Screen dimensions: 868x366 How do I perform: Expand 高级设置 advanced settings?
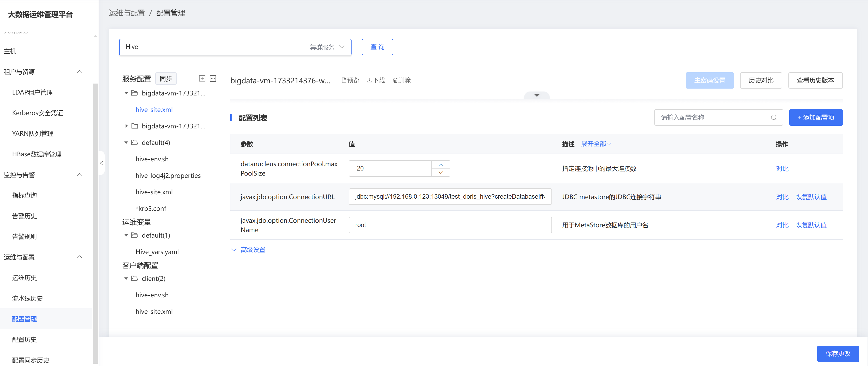pos(248,250)
